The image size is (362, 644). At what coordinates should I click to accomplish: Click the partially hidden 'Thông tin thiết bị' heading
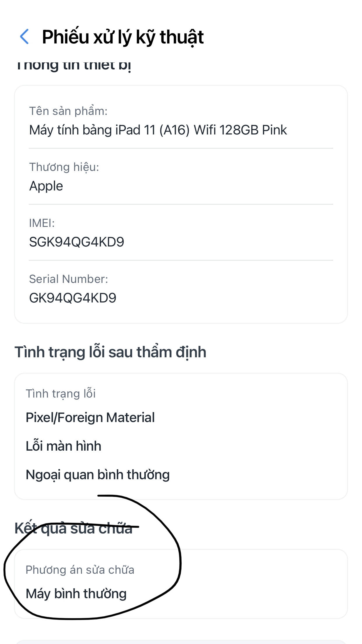pyautogui.click(x=73, y=66)
